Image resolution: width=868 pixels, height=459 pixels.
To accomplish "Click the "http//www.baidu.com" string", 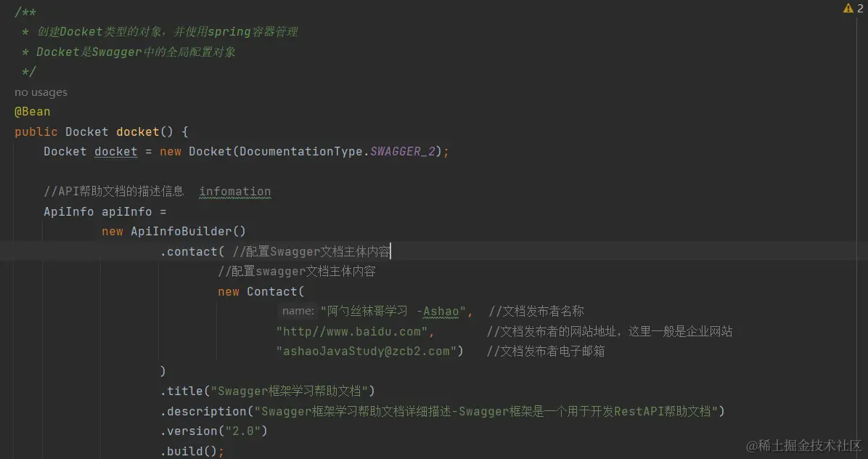I will tap(351, 331).
